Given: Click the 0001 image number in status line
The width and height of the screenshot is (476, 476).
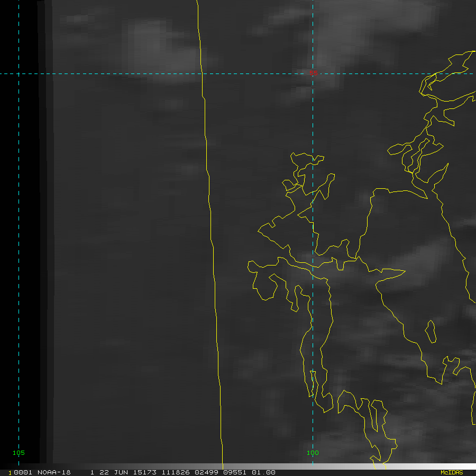Looking at the screenshot, I should (23, 472).
